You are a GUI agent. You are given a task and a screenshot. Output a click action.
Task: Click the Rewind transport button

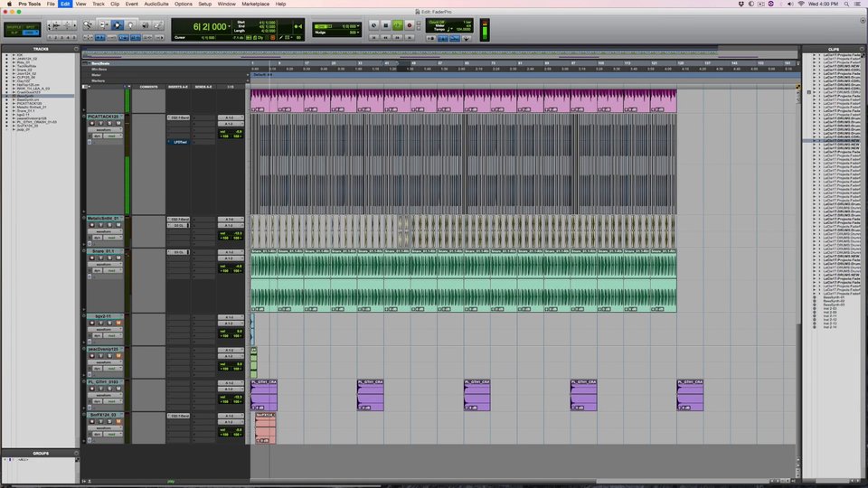point(386,38)
